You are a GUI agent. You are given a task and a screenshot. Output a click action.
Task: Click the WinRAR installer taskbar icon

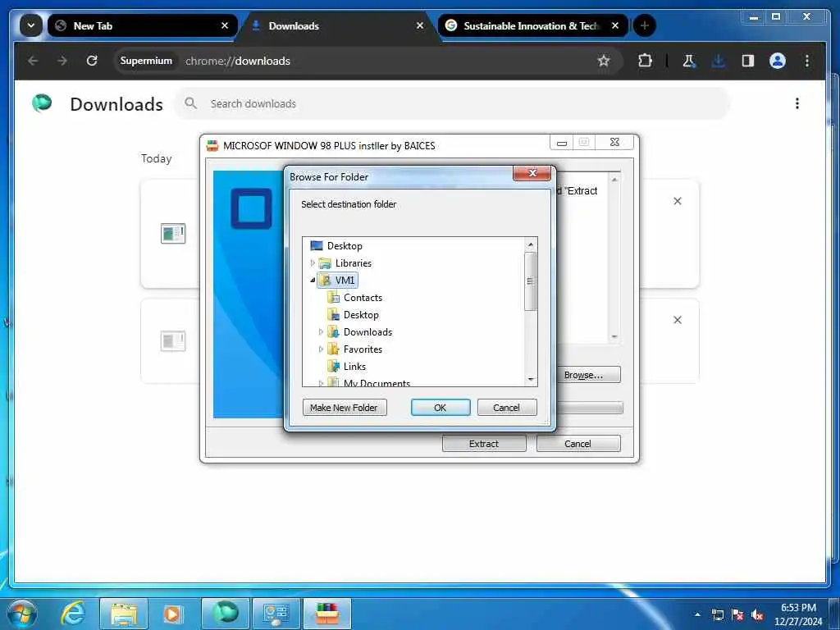pos(327,614)
